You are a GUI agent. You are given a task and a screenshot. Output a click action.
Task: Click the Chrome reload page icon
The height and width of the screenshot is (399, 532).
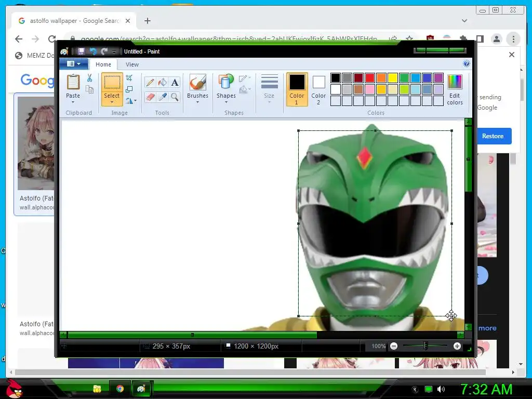point(52,38)
